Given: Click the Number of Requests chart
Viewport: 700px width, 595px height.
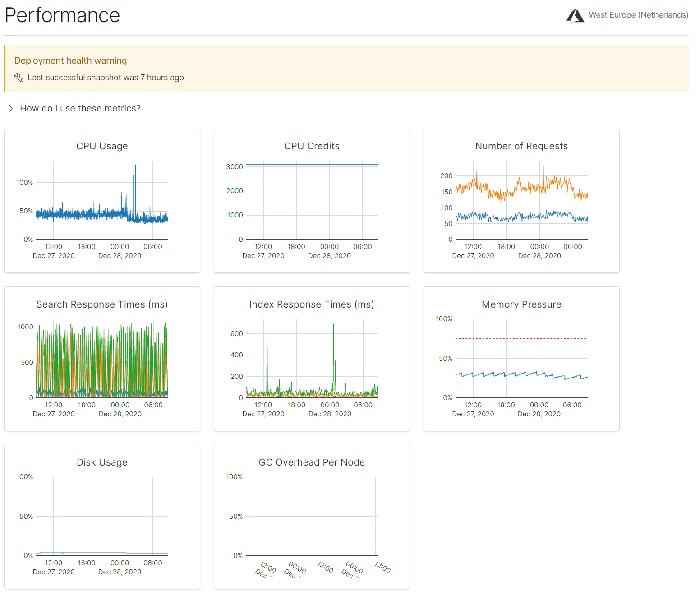Looking at the screenshot, I should 521,203.
